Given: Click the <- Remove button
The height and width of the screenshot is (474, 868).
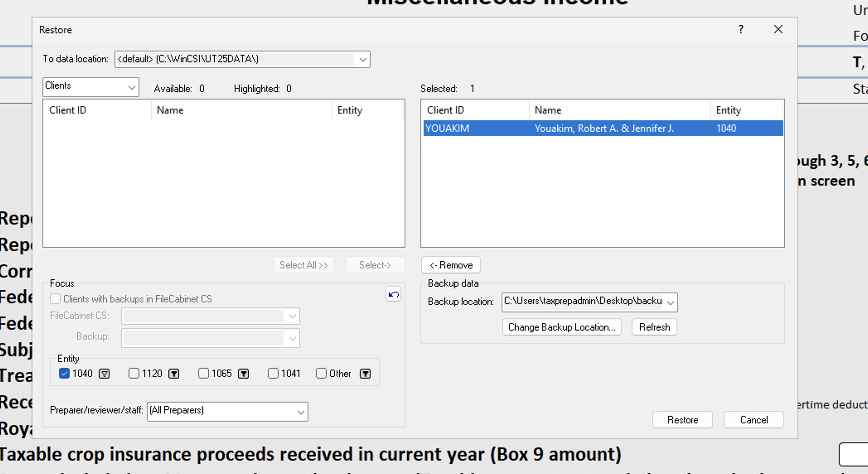Looking at the screenshot, I should (451, 265).
